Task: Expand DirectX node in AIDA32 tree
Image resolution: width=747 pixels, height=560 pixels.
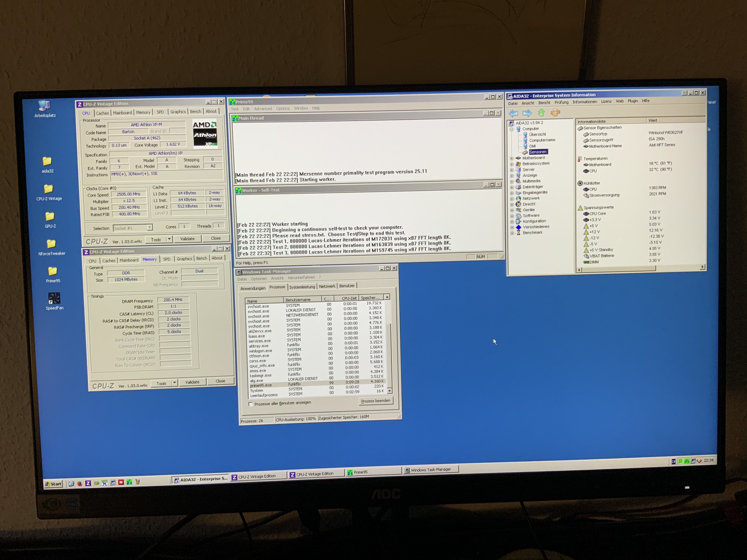Action: tap(512, 205)
